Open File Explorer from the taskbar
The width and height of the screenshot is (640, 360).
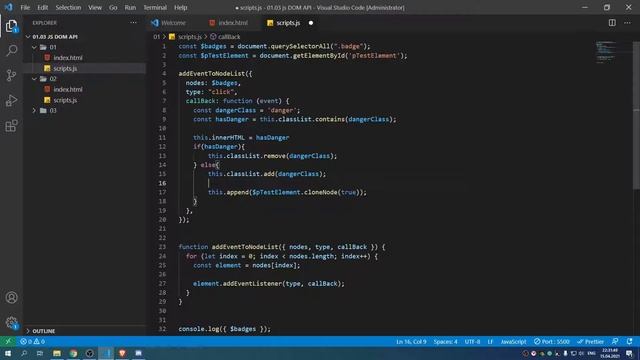pyautogui.click(x=57, y=353)
